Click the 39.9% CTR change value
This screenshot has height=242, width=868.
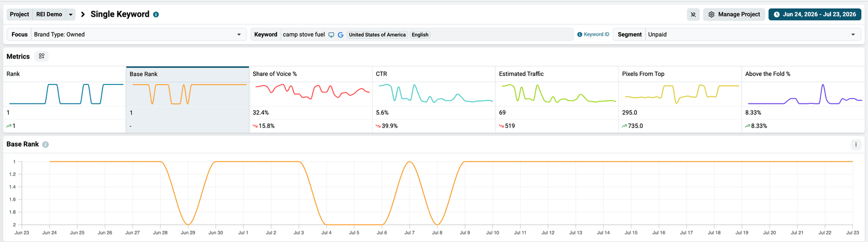[x=390, y=126]
